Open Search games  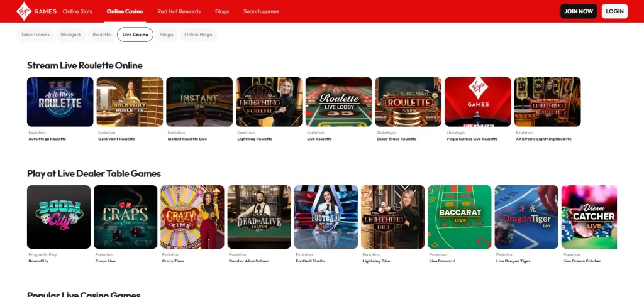(x=261, y=11)
